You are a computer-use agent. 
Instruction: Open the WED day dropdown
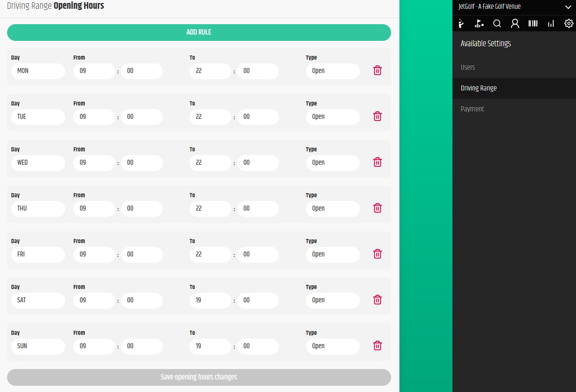(x=38, y=163)
